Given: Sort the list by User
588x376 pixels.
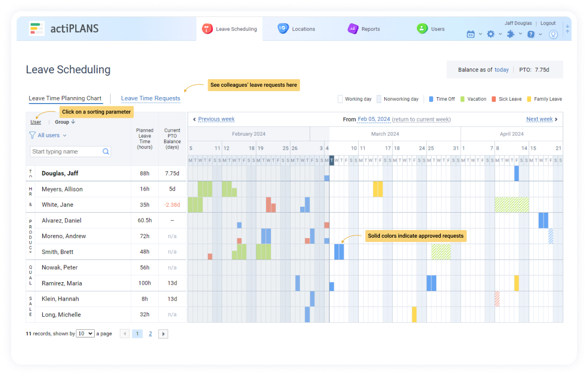Looking at the screenshot, I should pyautogui.click(x=36, y=122).
